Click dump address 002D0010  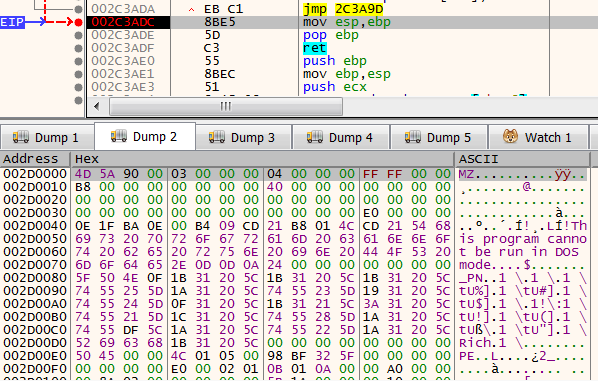click(x=35, y=187)
